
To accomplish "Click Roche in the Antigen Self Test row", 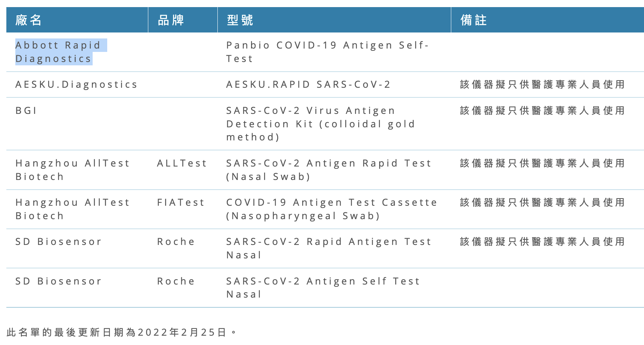I will tap(176, 281).
